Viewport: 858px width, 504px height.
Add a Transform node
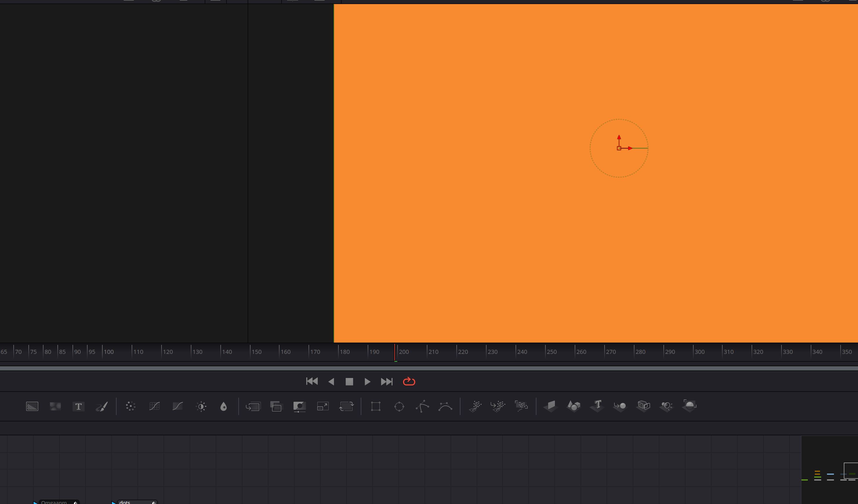346,406
